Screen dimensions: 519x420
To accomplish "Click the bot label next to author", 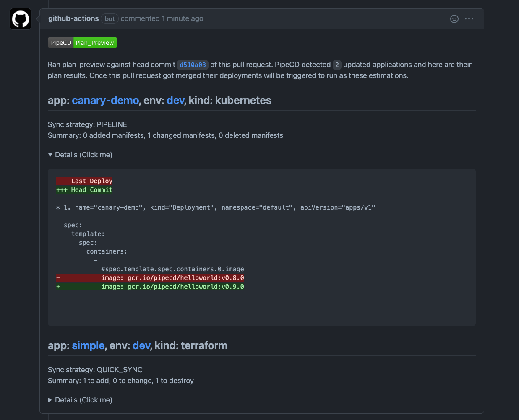I will pyautogui.click(x=110, y=19).
